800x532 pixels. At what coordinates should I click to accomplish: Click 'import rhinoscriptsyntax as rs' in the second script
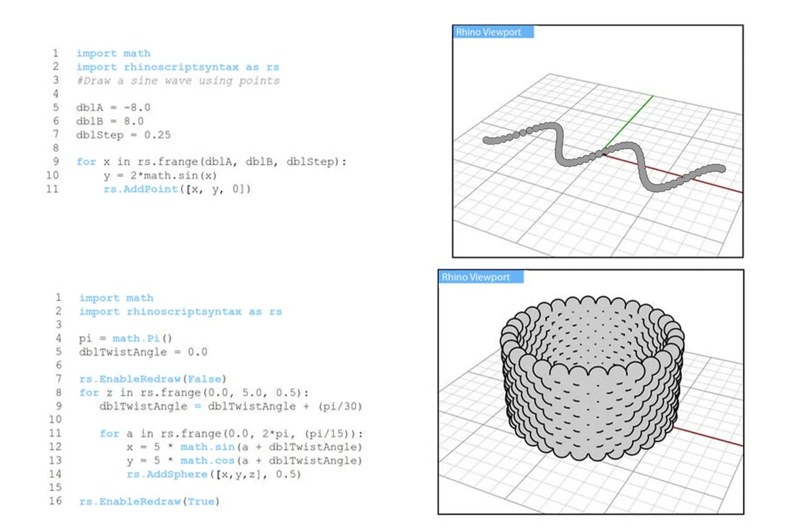(181, 311)
